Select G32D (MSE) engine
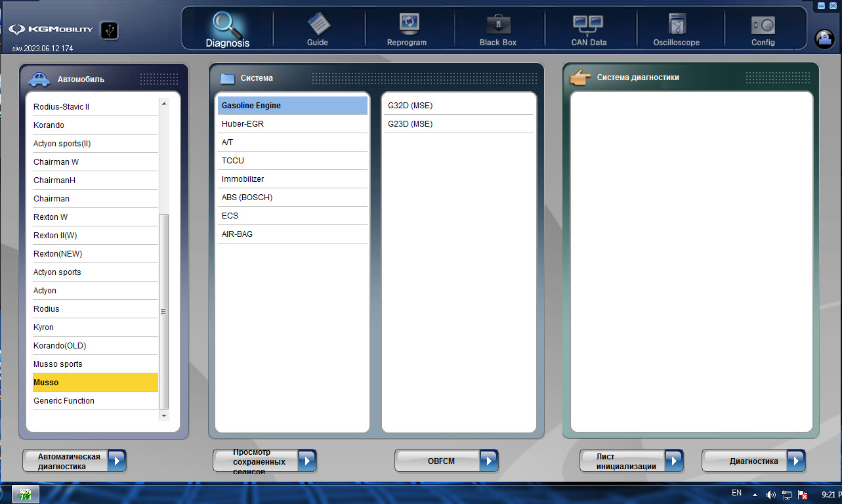This screenshot has height=504, width=842. click(459, 105)
